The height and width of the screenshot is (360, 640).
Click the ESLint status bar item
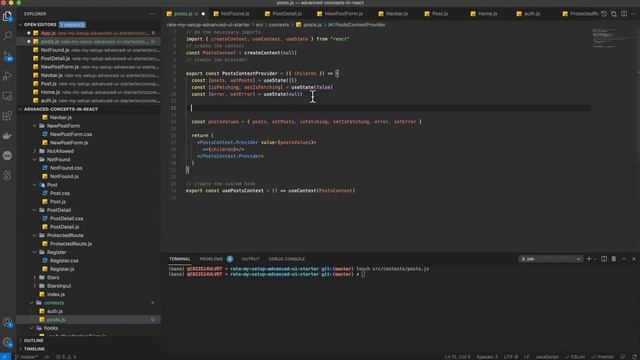click(x=574, y=357)
